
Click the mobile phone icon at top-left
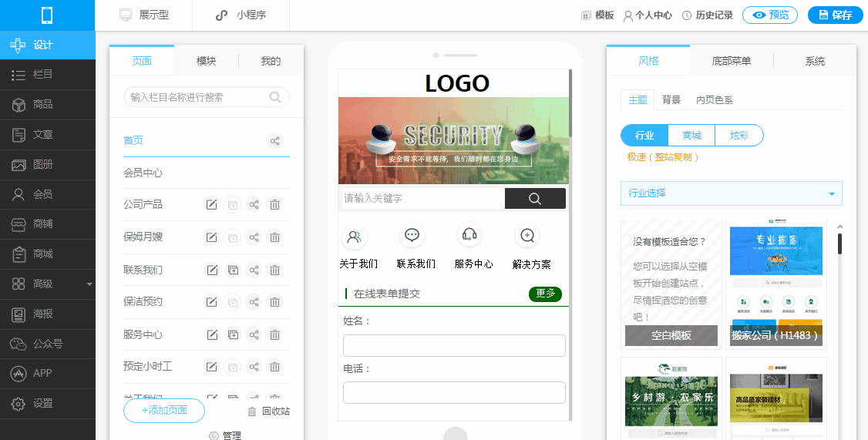pyautogui.click(x=47, y=15)
